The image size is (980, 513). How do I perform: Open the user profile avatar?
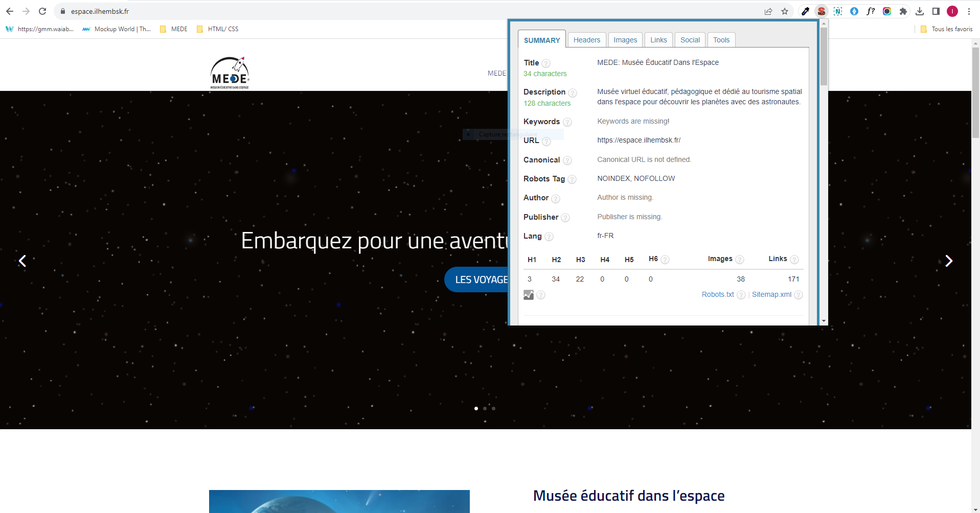click(x=952, y=11)
